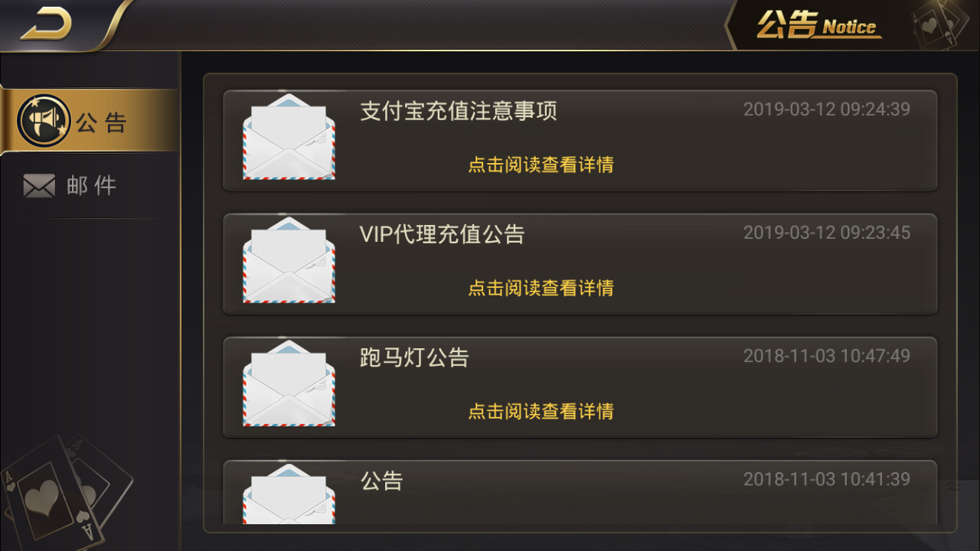
Task: Click 点击阅读查看详情 under 跑马灯公告
Action: click(x=541, y=411)
